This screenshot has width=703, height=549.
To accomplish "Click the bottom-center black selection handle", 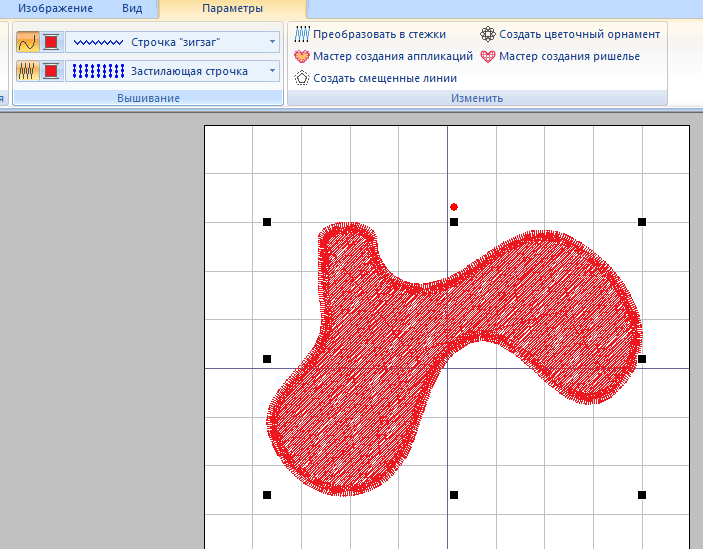I will pos(454,495).
